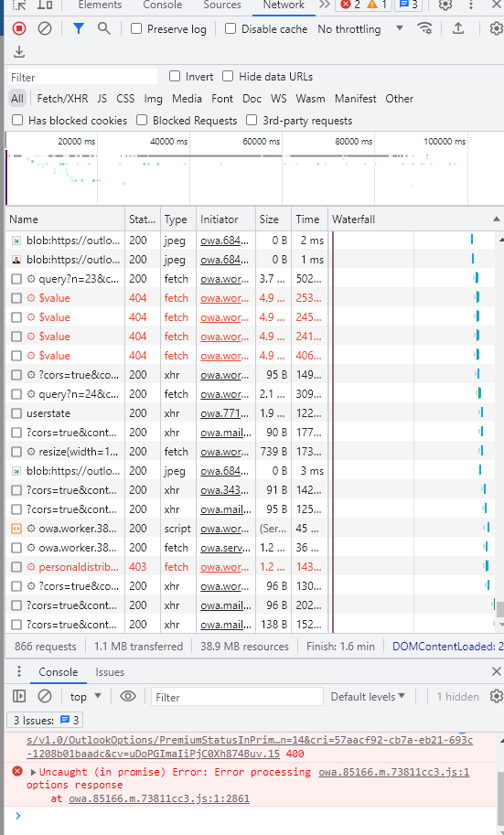
Task: Toggle device toolbar icon
Action: tap(45, 5)
